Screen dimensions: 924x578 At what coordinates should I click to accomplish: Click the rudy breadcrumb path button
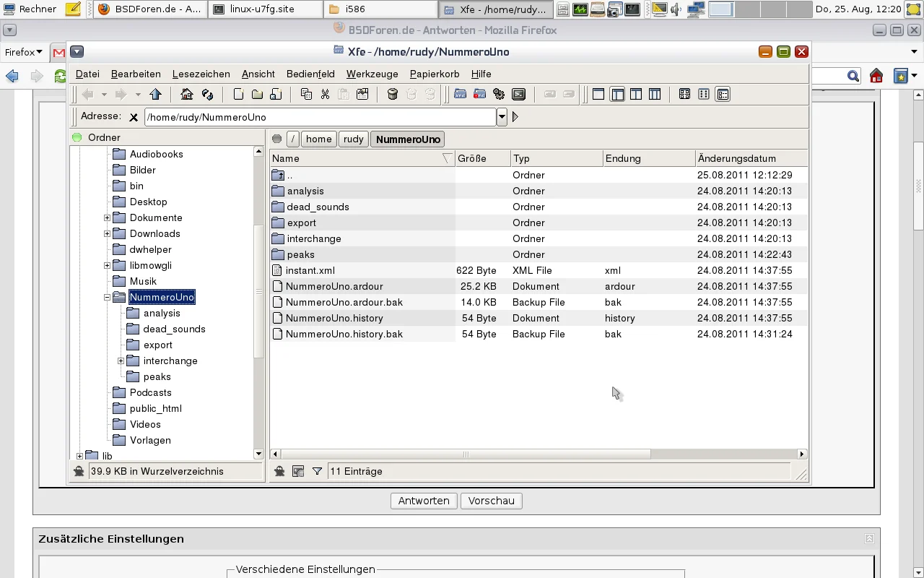point(353,139)
